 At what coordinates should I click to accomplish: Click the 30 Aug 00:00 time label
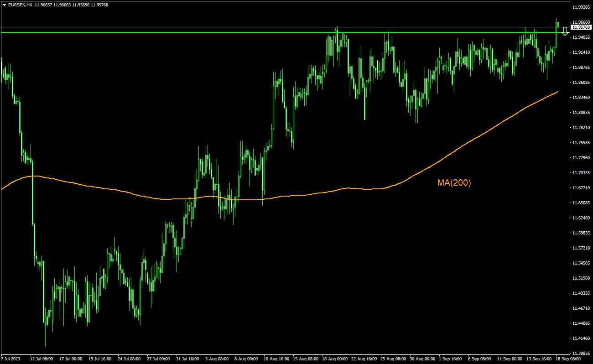[422, 359]
